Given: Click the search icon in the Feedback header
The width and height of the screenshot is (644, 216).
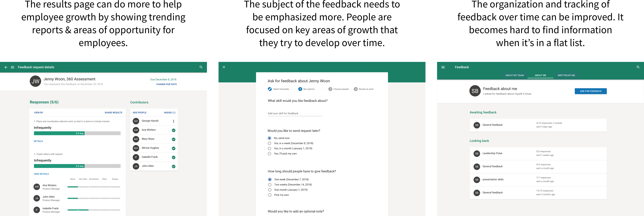Looking at the screenshot, I should [x=638, y=67].
